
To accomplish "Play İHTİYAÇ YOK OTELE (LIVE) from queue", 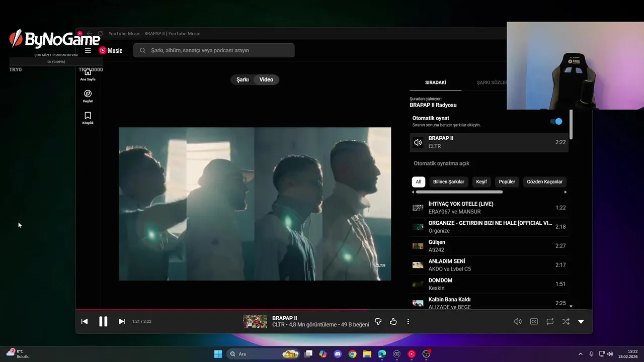I will pos(490,208).
